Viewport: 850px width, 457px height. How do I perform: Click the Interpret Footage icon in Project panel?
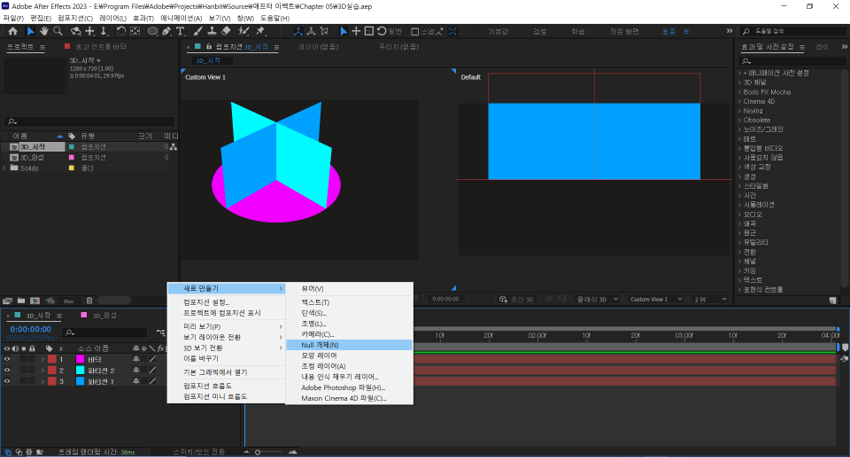pos(8,300)
